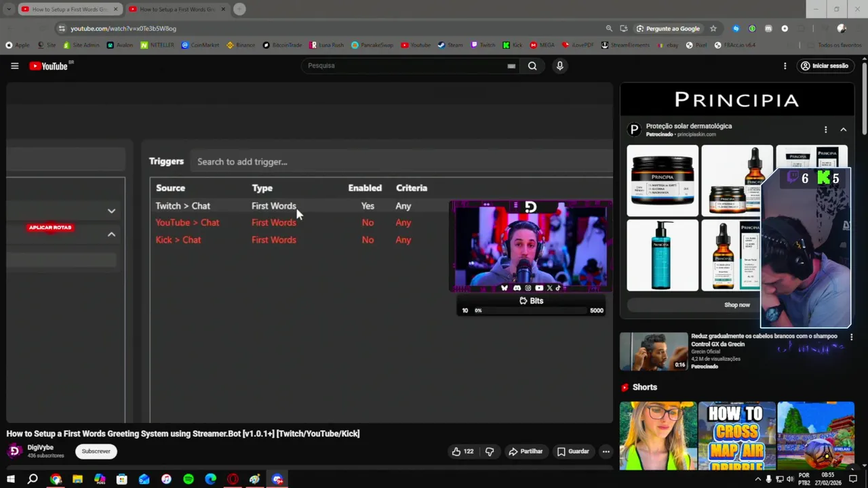868x488 pixels.
Task: Open Windows taskbar search
Action: tap(33, 479)
